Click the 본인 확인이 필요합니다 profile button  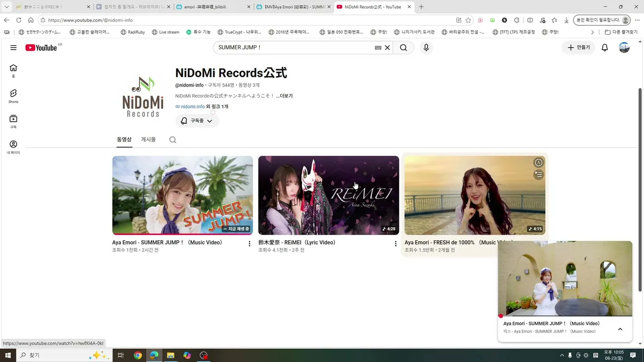click(x=602, y=20)
